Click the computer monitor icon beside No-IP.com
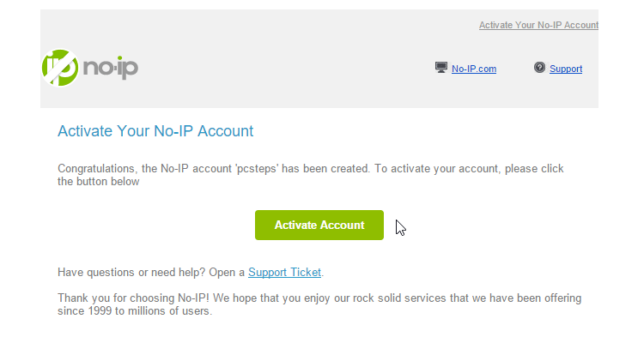This screenshot has height=343, width=644. pos(441,68)
